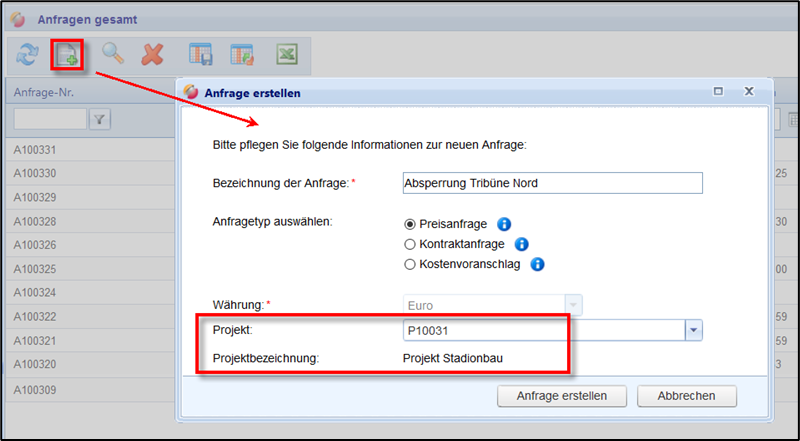Click the refresh icon in the toolbar
Screen dimensions: 800x441
[x=27, y=56]
